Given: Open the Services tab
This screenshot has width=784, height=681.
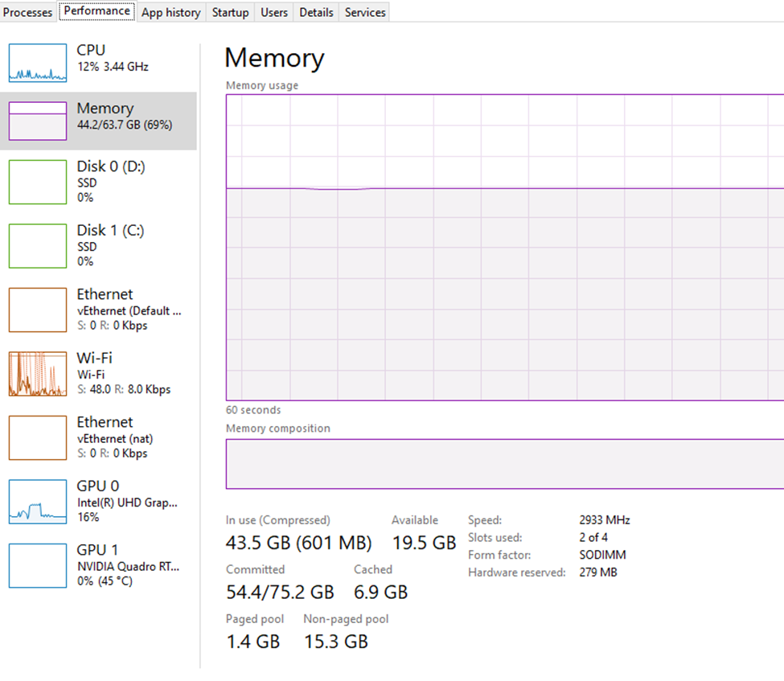Looking at the screenshot, I should point(363,12).
